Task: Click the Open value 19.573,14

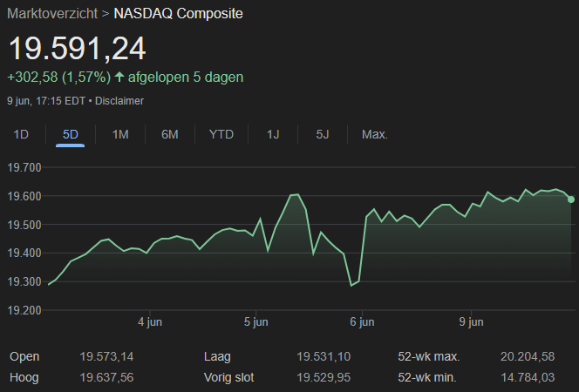Action: (106, 356)
